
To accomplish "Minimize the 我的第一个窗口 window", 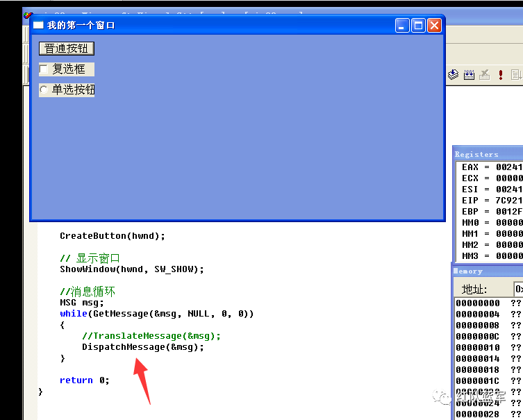I will (402, 25).
